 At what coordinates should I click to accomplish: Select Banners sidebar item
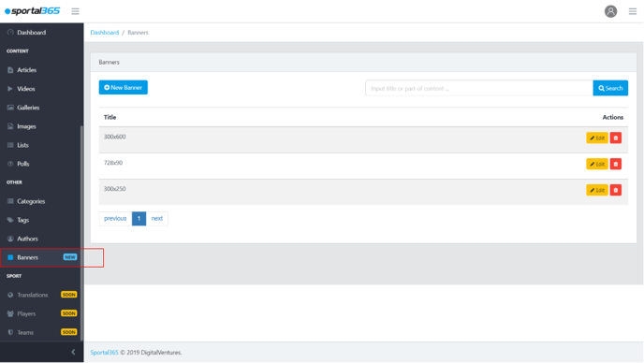pos(41,257)
